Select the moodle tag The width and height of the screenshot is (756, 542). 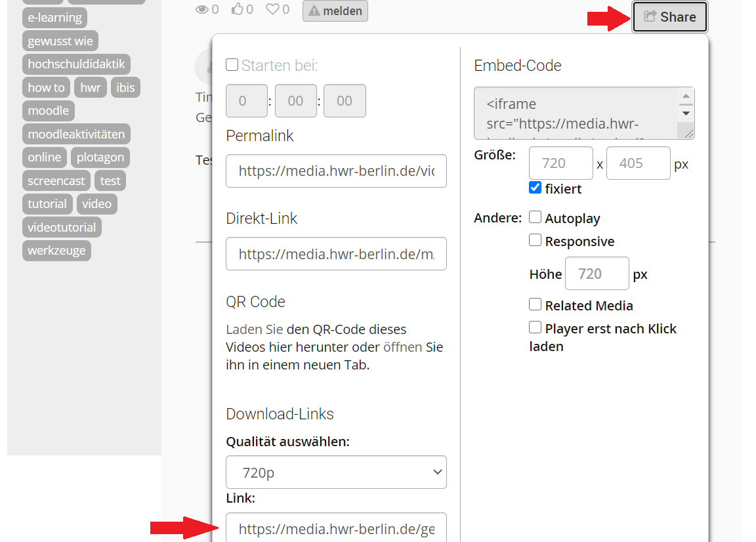pos(48,110)
